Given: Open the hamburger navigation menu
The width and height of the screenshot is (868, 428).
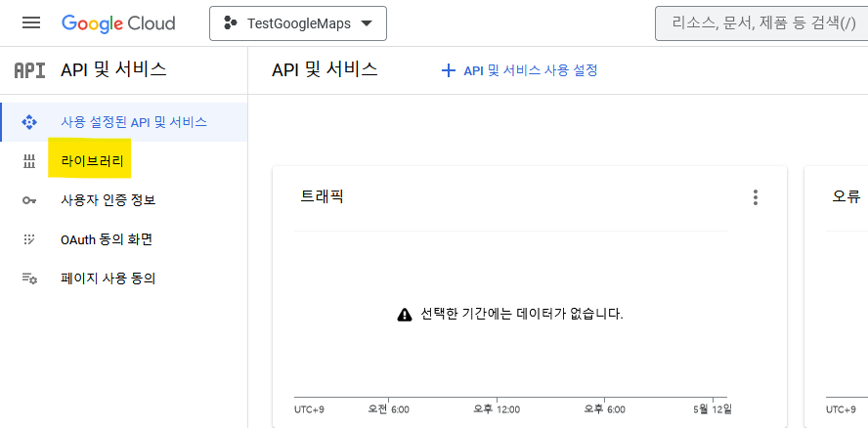Looking at the screenshot, I should [x=31, y=22].
